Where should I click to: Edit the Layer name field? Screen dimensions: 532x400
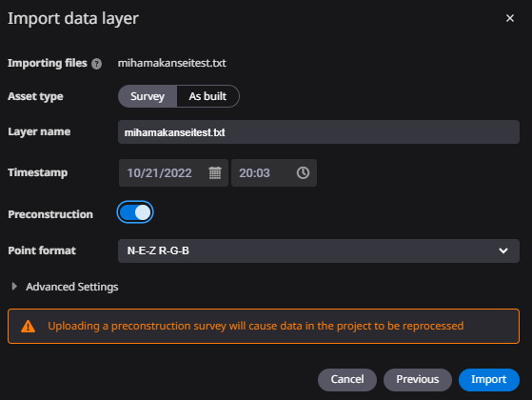coord(319,132)
